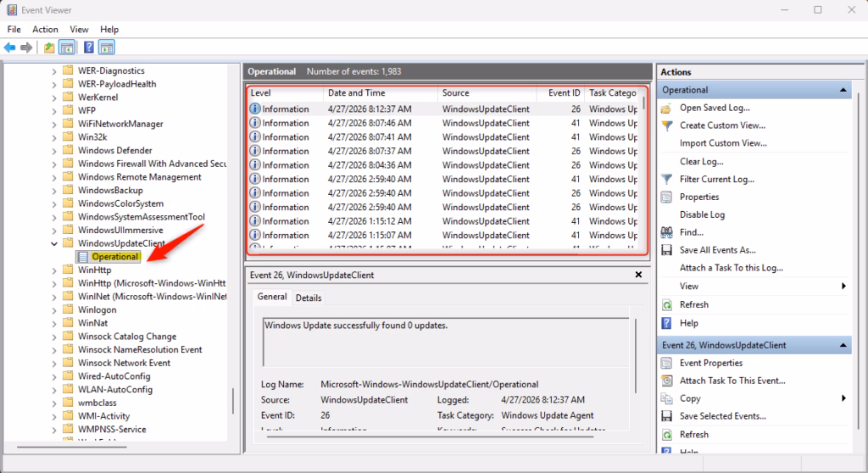Click Clear Log action
The height and width of the screenshot is (473, 868).
701,162
